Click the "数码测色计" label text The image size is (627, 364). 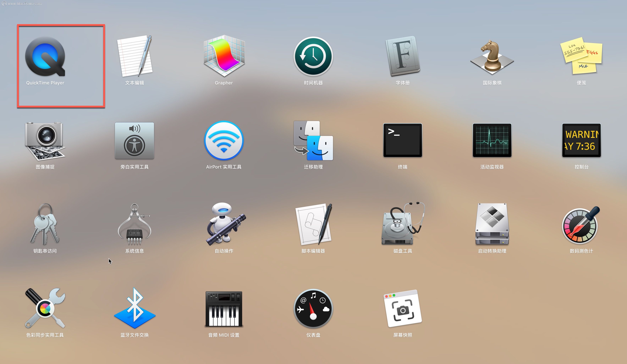(581, 251)
